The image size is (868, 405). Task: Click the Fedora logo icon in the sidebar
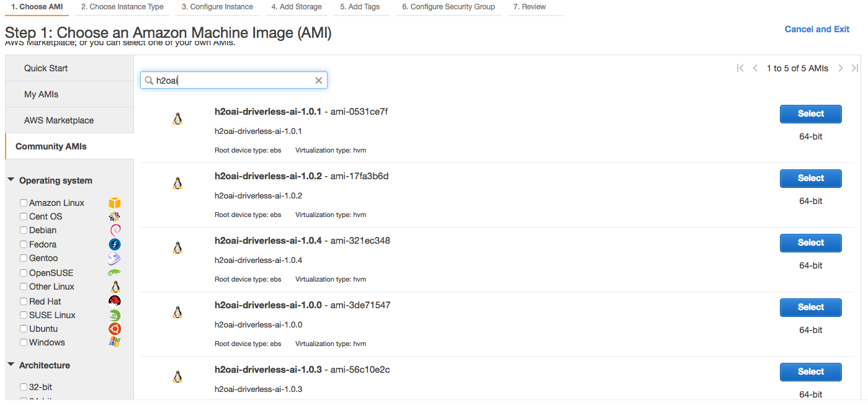click(114, 244)
